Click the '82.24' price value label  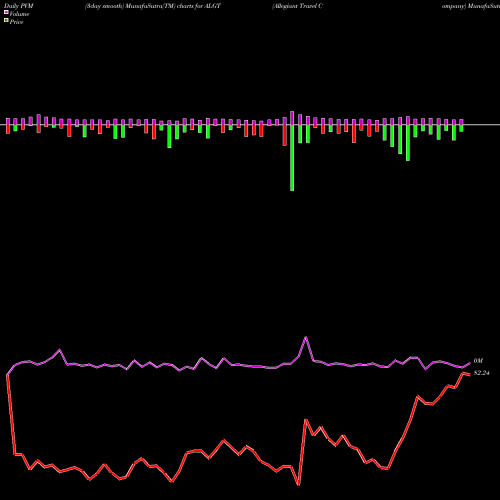pyautogui.click(x=482, y=373)
